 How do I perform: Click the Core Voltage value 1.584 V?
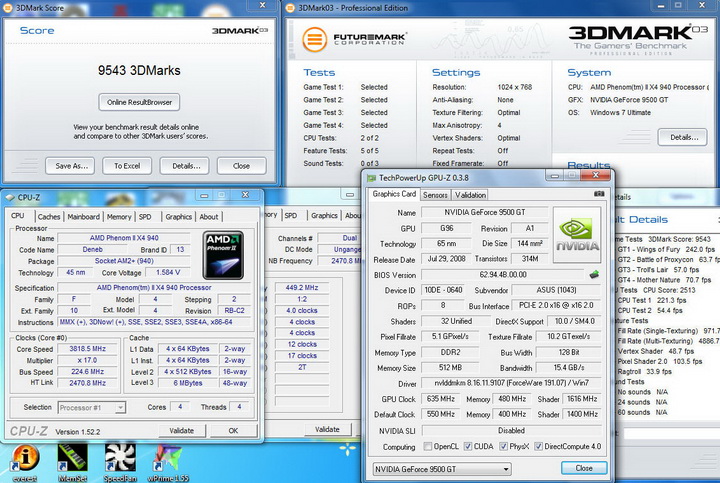pos(168,272)
